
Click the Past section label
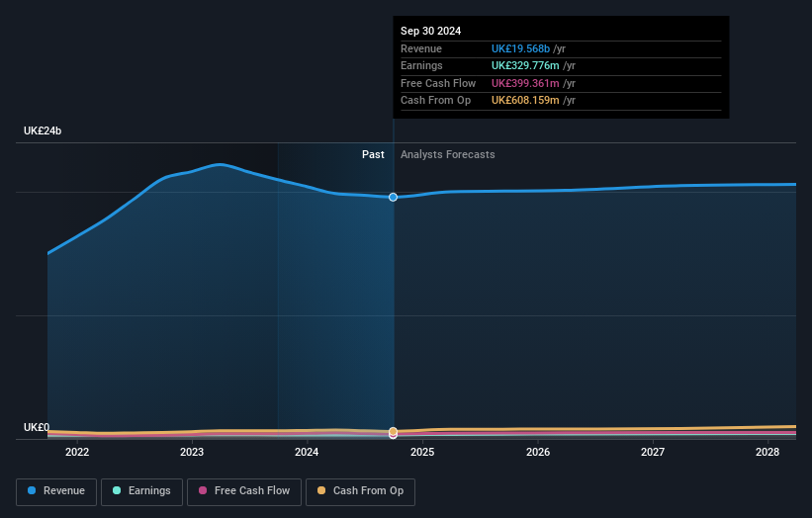373,154
